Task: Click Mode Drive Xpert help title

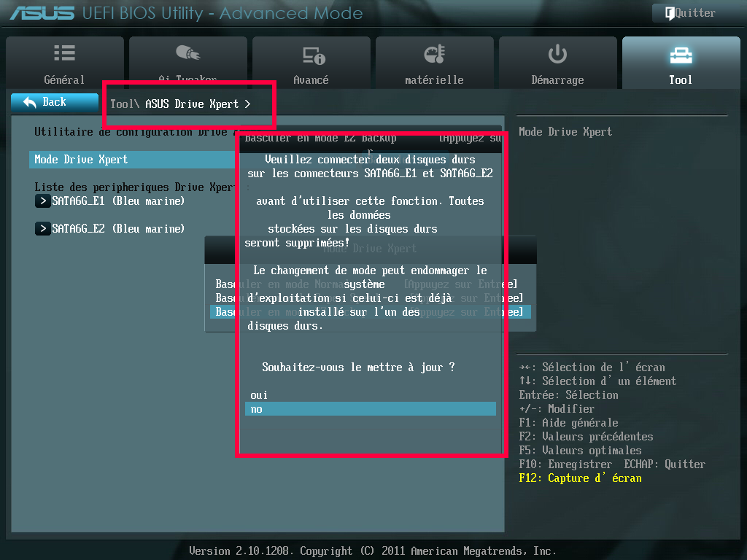Action: tap(565, 132)
